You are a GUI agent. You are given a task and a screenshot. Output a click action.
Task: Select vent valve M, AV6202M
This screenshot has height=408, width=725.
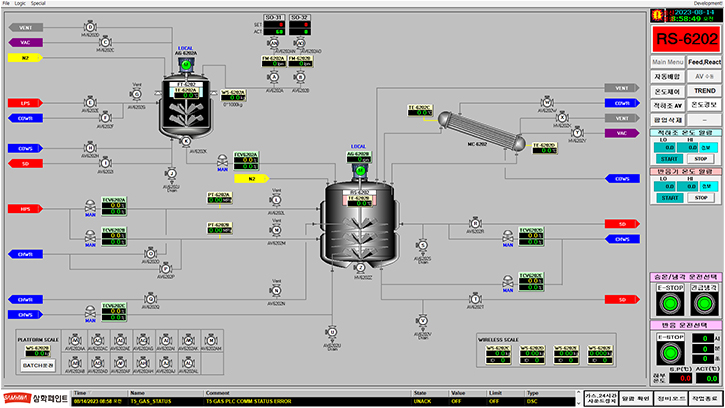coord(276,230)
